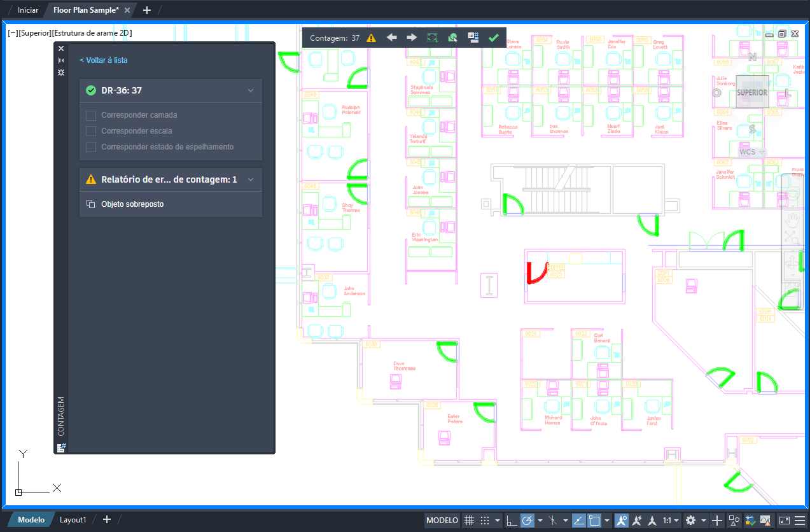Specify count area selection tool
The image size is (810, 532).
coord(432,38)
